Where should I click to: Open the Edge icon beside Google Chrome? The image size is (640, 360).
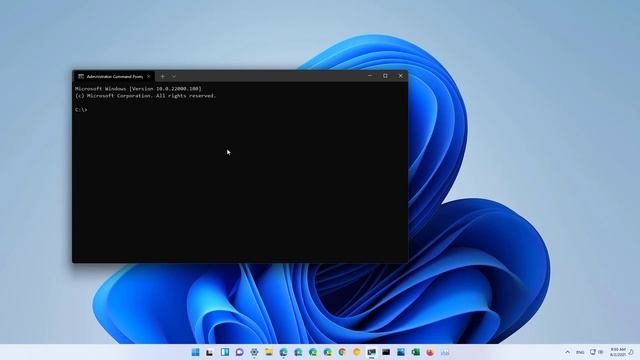pyautogui.click(x=328, y=352)
